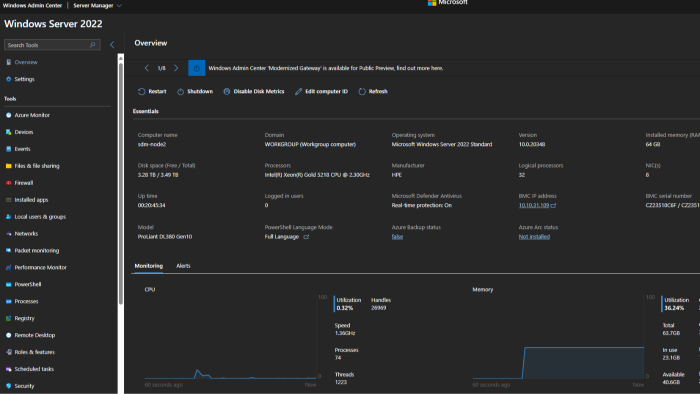Click the Essentials section heading
700x394 pixels.
click(x=146, y=112)
